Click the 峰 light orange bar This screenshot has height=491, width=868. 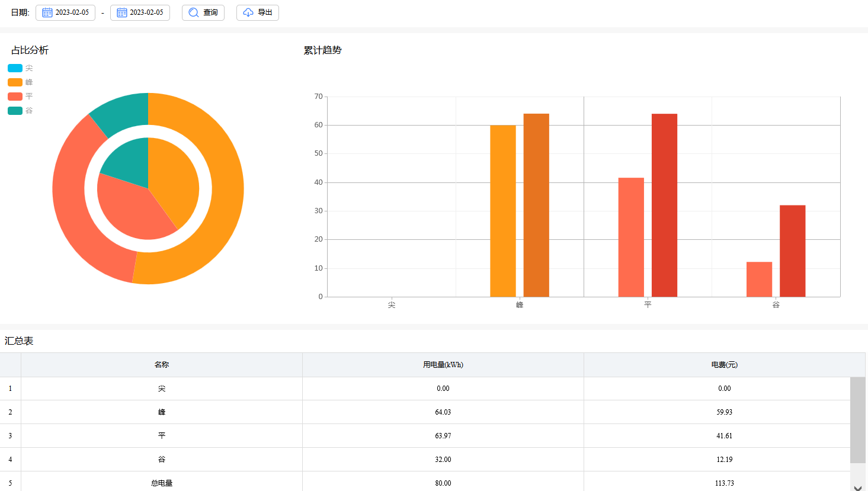coord(503,211)
